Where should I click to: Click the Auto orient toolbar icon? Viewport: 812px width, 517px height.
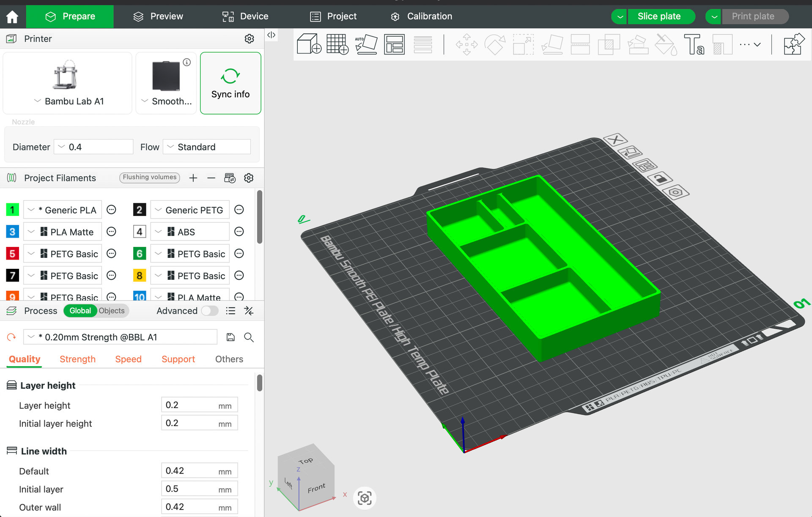click(x=366, y=44)
